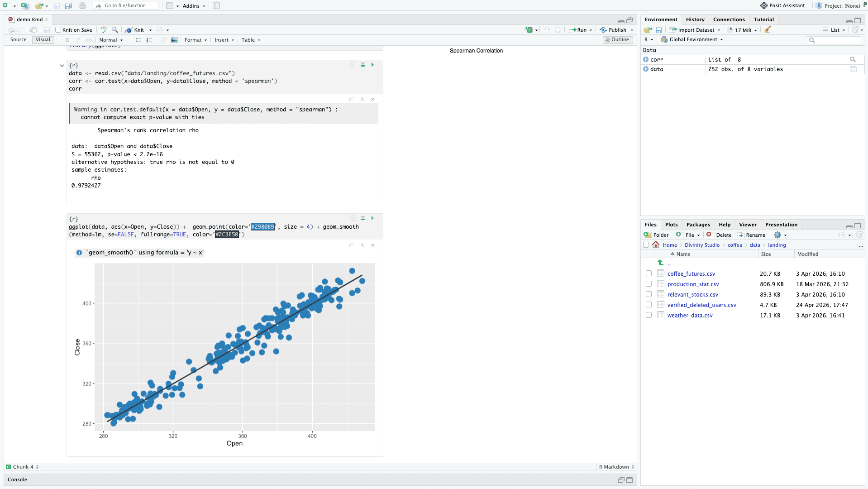Image resolution: width=868 pixels, height=489 pixels.
Task: Open the Addins dropdown
Action: (x=194, y=6)
